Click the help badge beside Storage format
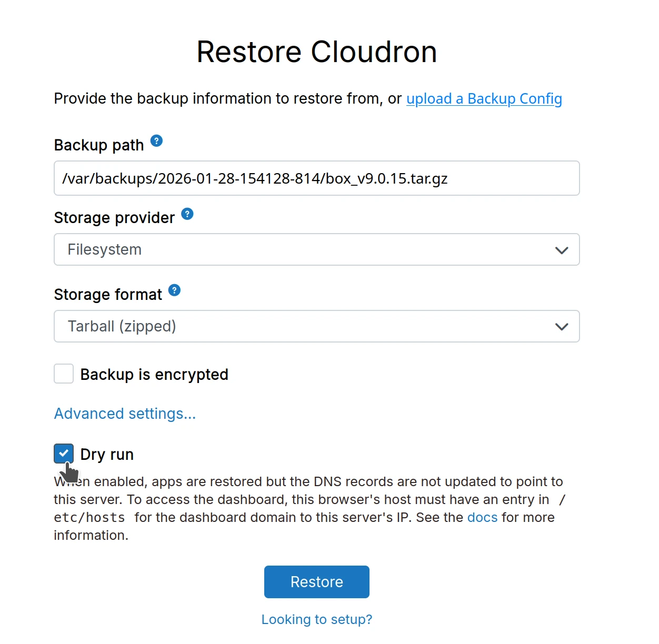This screenshot has height=644, width=659. tap(174, 290)
